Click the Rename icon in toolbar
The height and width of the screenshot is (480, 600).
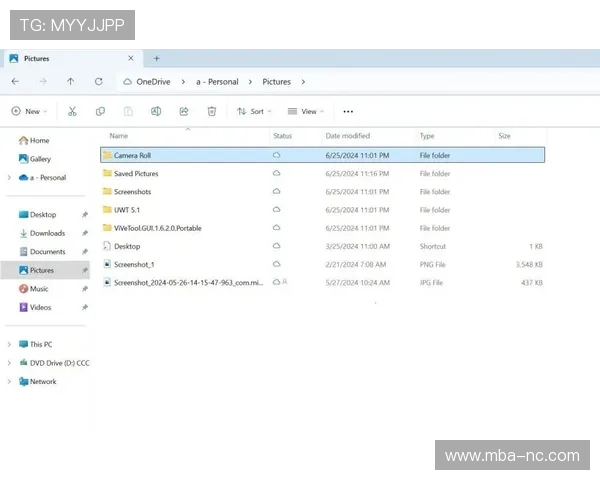pyautogui.click(x=156, y=111)
